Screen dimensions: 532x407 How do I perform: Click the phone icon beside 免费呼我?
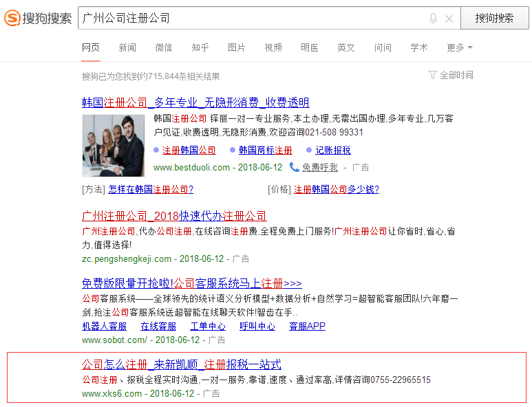294,167
